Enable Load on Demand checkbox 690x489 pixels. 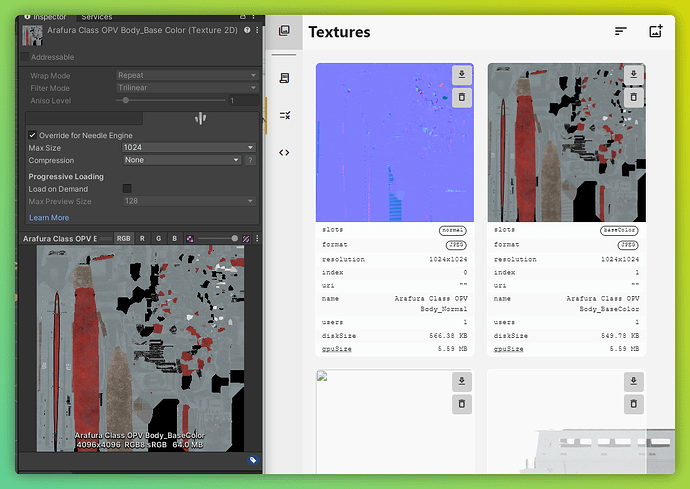(127, 188)
